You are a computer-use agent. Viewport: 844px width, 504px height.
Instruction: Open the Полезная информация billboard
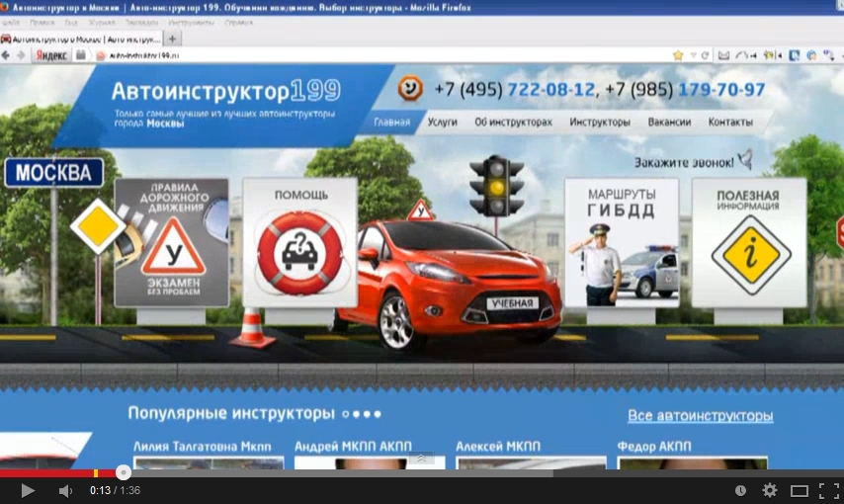[x=749, y=243]
